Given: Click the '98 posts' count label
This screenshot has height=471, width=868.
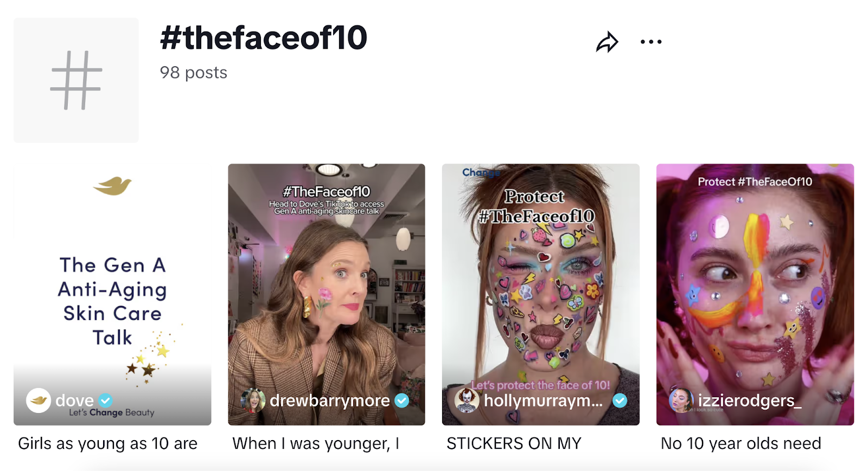Looking at the screenshot, I should 193,73.
